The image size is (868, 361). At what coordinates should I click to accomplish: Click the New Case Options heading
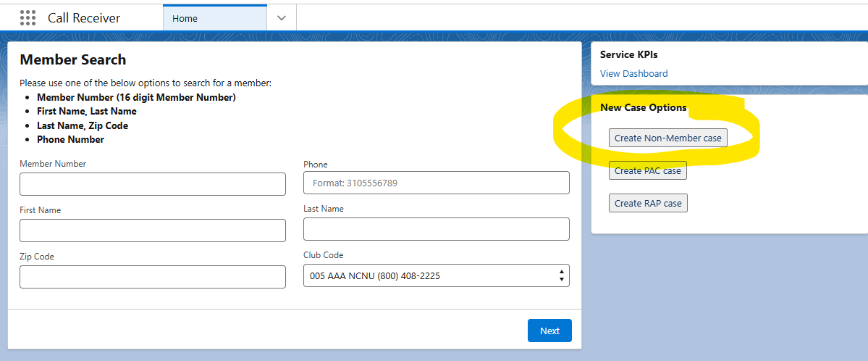643,108
